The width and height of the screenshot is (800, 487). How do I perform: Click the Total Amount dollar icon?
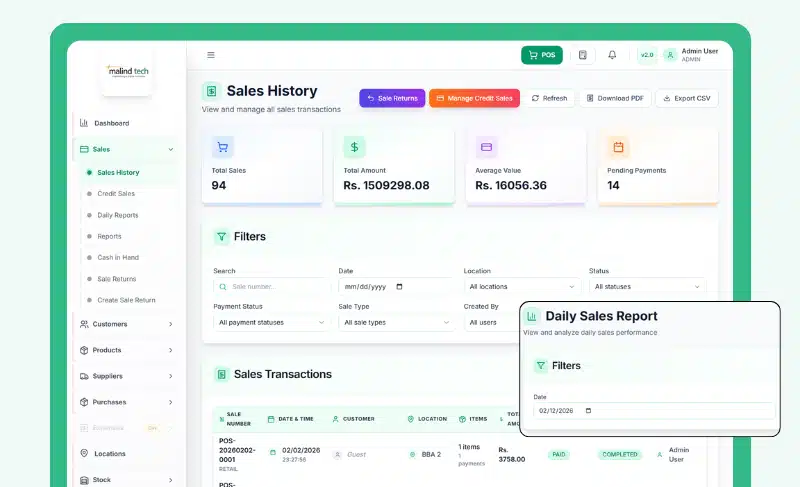pyautogui.click(x=354, y=147)
